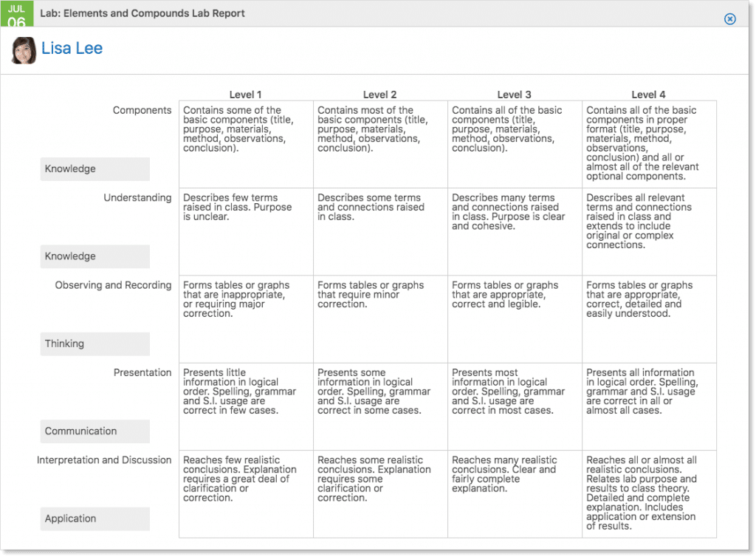Click Lisa Lee's profile photo thumbnail

pyautogui.click(x=23, y=50)
